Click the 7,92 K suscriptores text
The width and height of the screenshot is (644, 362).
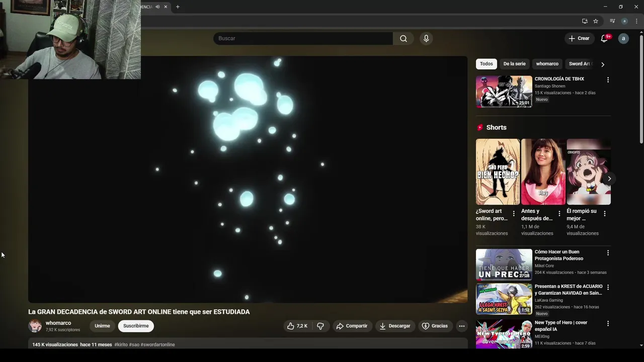(x=63, y=330)
